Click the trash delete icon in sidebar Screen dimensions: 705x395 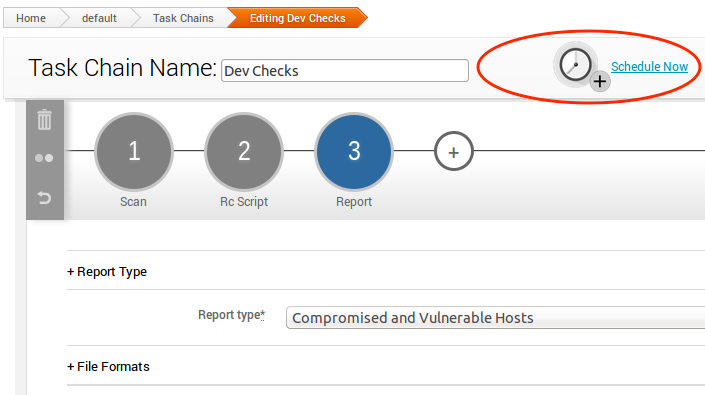coord(45,120)
